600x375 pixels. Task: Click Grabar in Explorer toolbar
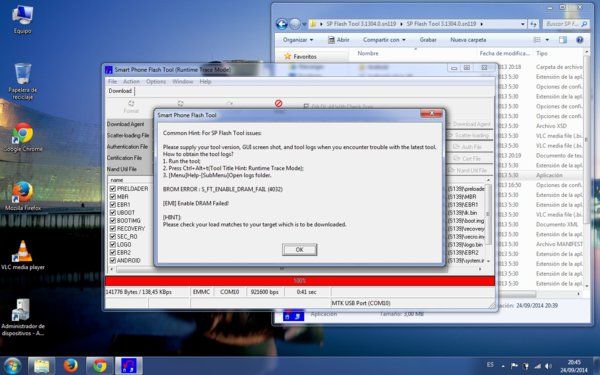pos(428,40)
